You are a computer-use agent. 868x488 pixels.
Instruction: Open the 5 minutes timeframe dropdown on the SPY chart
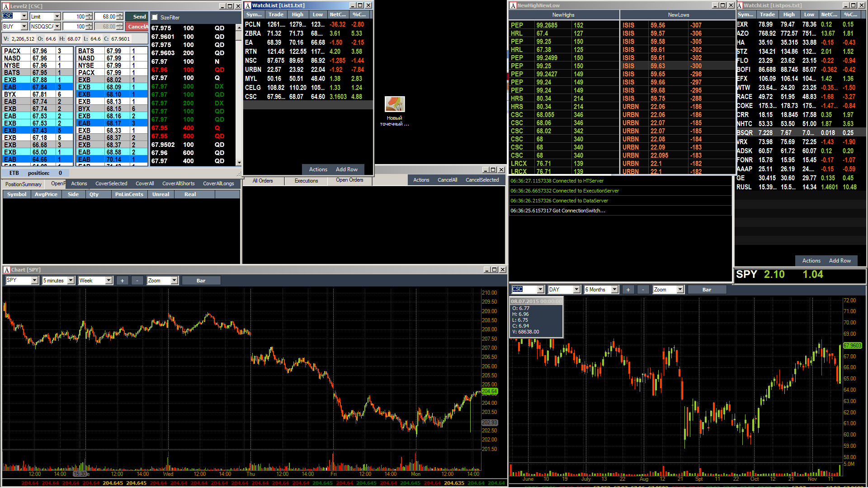[x=71, y=281]
